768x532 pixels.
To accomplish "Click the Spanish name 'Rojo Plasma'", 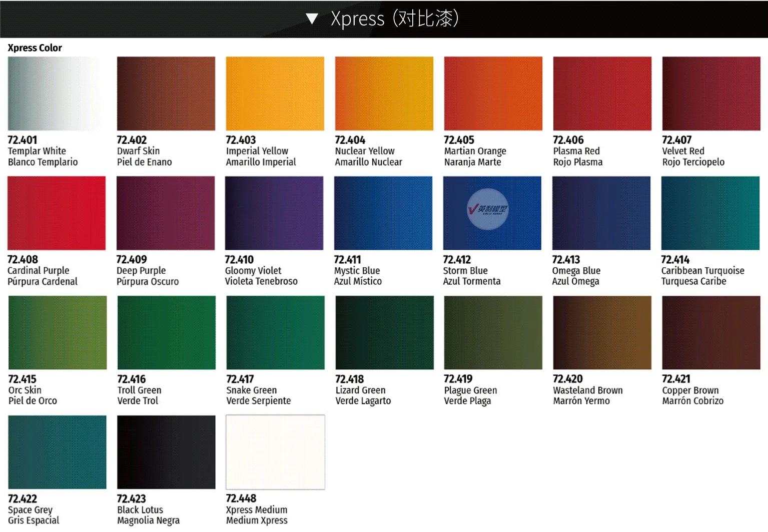I will point(578,162).
